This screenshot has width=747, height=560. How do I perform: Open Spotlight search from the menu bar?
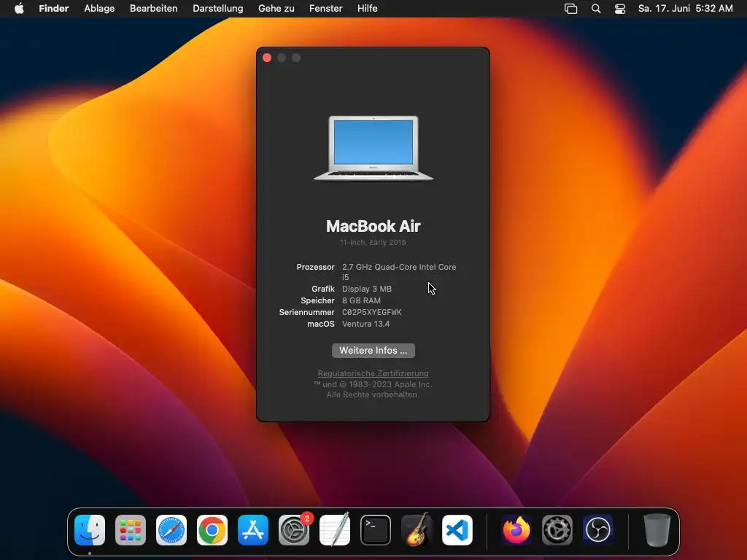click(x=595, y=9)
